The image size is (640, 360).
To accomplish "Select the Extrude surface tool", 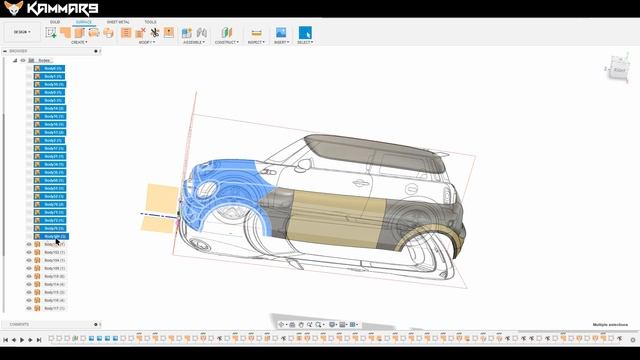I will coord(65,33).
